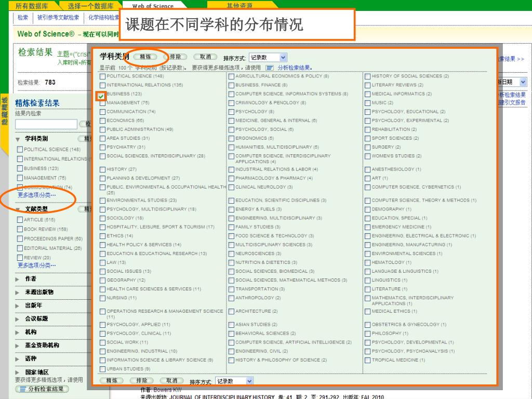The width and height of the screenshot is (532, 399).
Task: Tick the NURSING (11) checkbox
Action: tap(102, 298)
